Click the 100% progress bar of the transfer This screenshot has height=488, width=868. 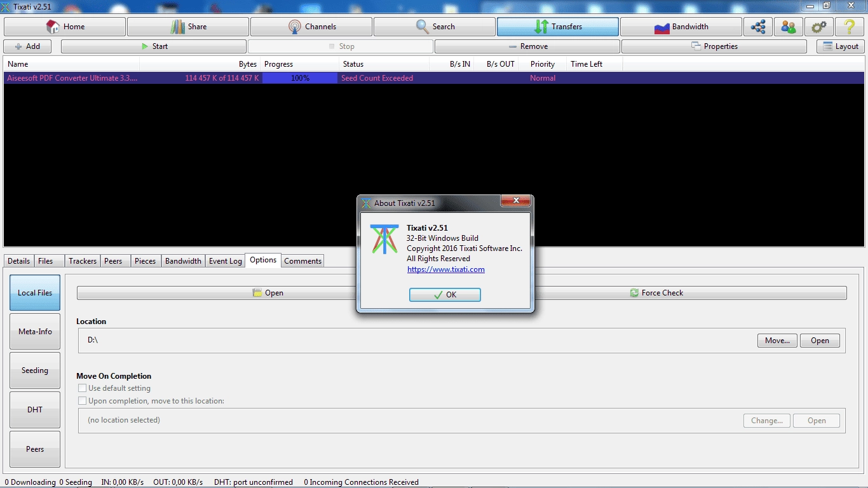(300, 78)
